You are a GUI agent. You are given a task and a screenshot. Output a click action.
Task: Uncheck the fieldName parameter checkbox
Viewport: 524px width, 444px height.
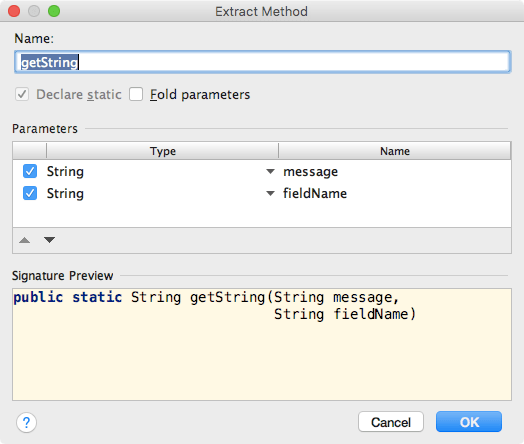30,193
